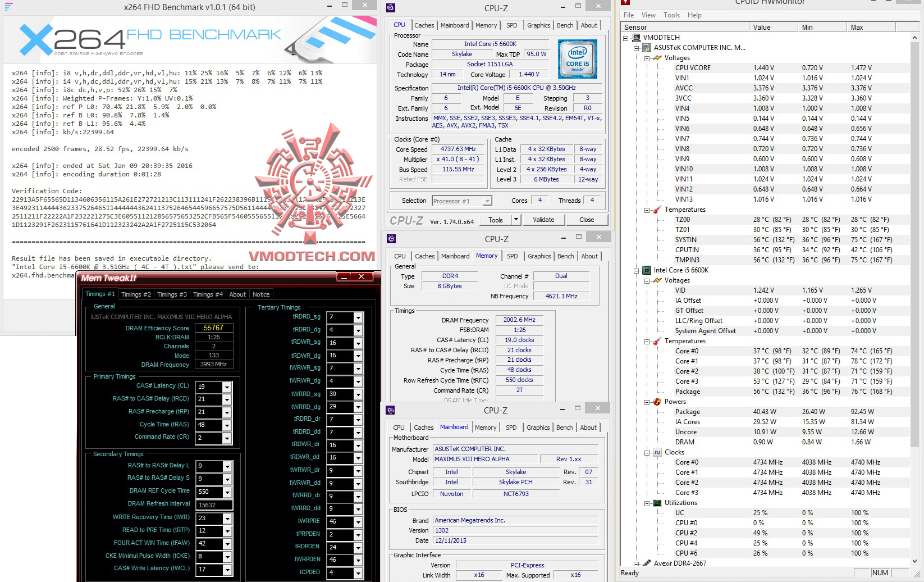Click the Temperatures icon under Intel Core i5 6600K
924x582 pixels.
[x=656, y=341]
